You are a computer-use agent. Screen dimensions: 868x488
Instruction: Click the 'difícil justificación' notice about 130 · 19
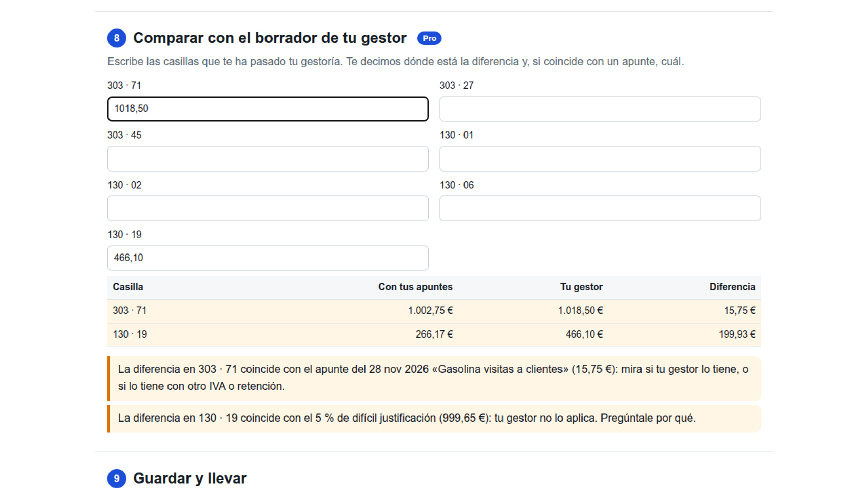[x=434, y=418]
